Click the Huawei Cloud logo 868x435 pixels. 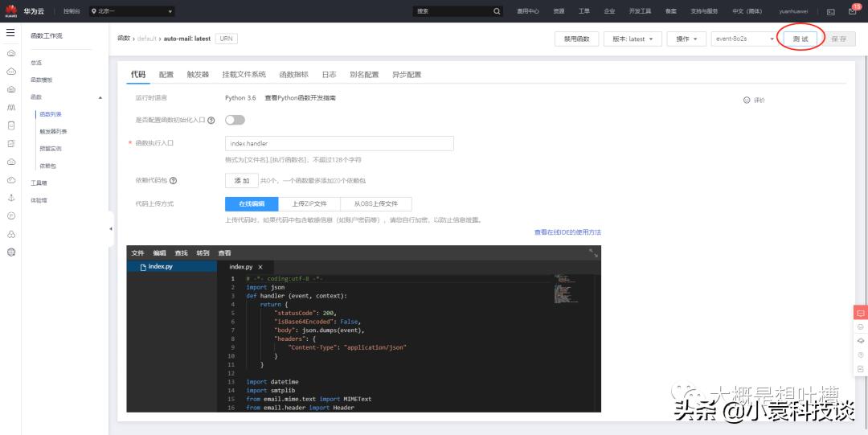pyautogui.click(x=11, y=10)
